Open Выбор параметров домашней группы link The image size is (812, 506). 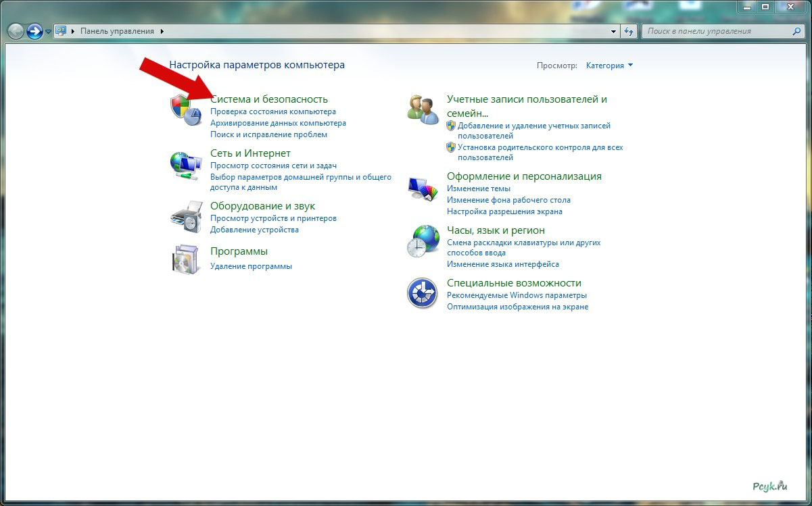(301, 182)
